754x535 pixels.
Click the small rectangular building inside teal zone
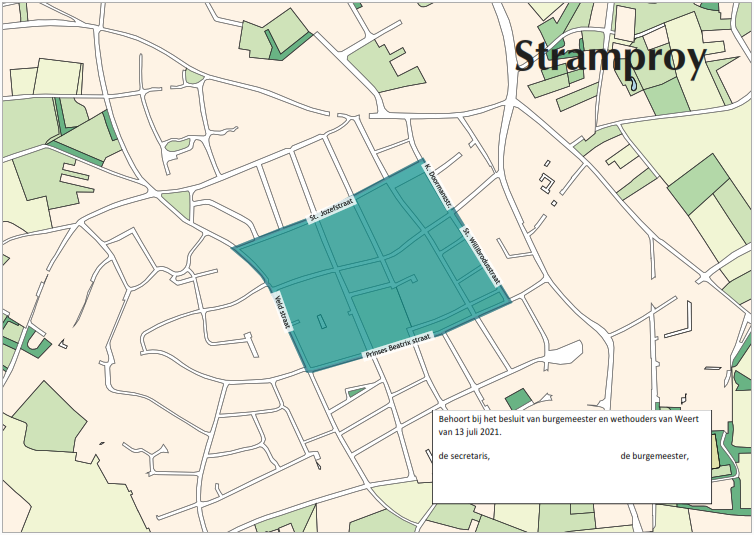[x=321, y=322]
